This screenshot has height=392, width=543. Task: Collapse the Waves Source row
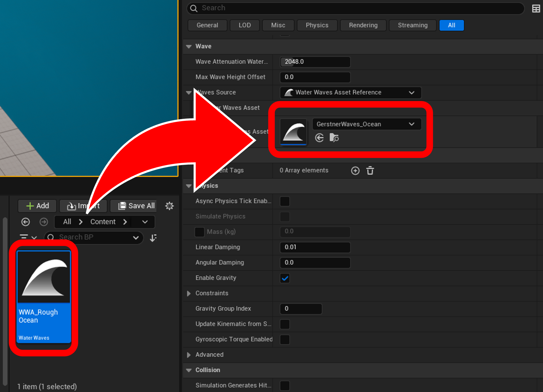click(189, 93)
